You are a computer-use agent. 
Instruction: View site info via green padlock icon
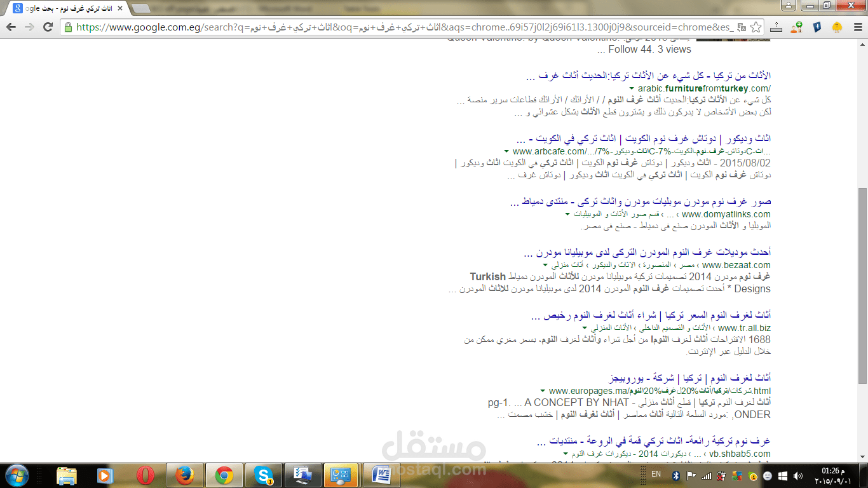pos(69,27)
